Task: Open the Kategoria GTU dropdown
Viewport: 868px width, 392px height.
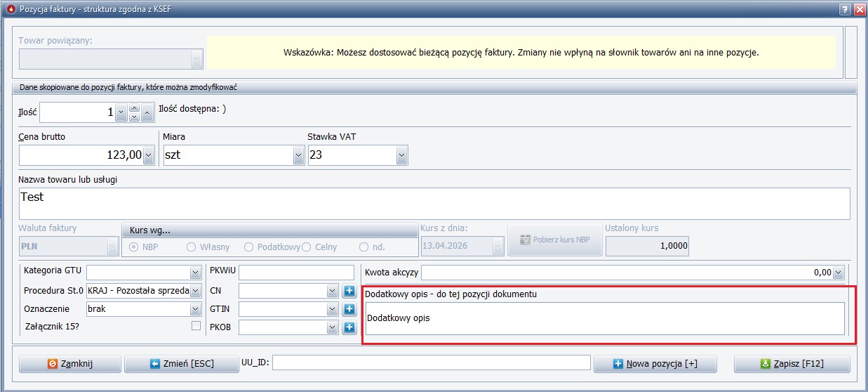Action: click(195, 273)
